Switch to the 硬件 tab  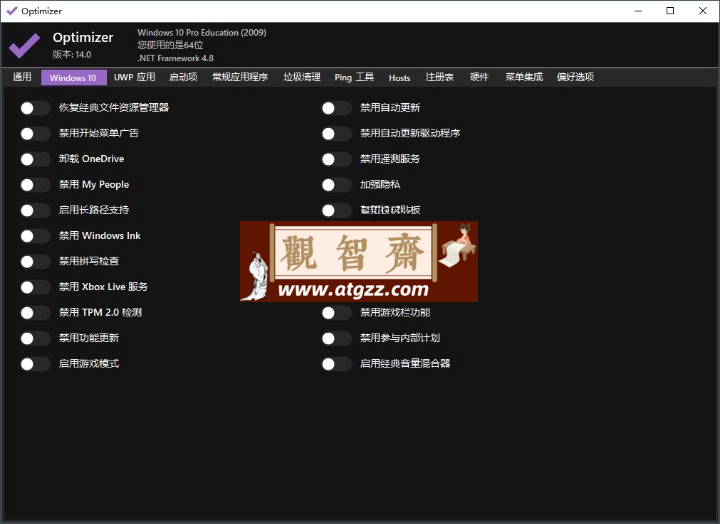(x=479, y=77)
